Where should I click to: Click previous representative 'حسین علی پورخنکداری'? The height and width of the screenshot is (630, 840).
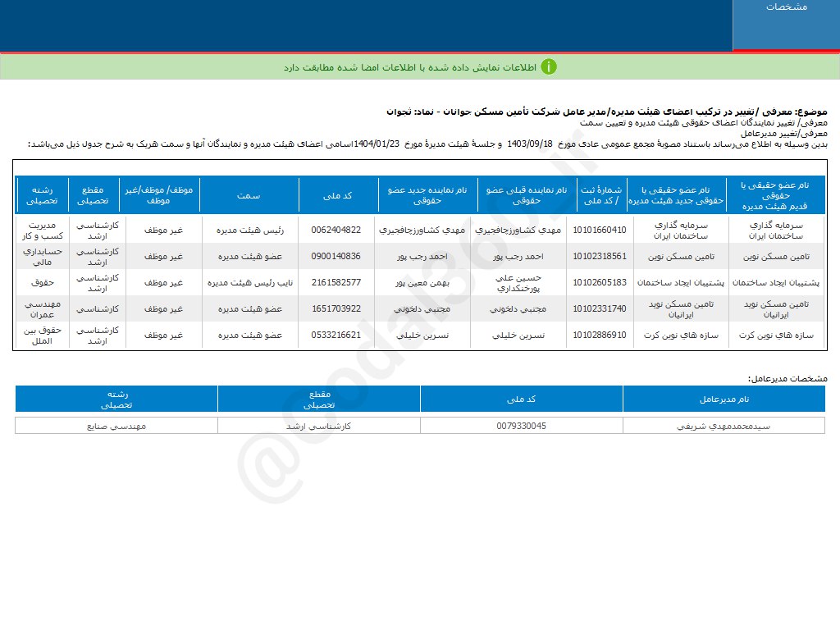coord(518,283)
